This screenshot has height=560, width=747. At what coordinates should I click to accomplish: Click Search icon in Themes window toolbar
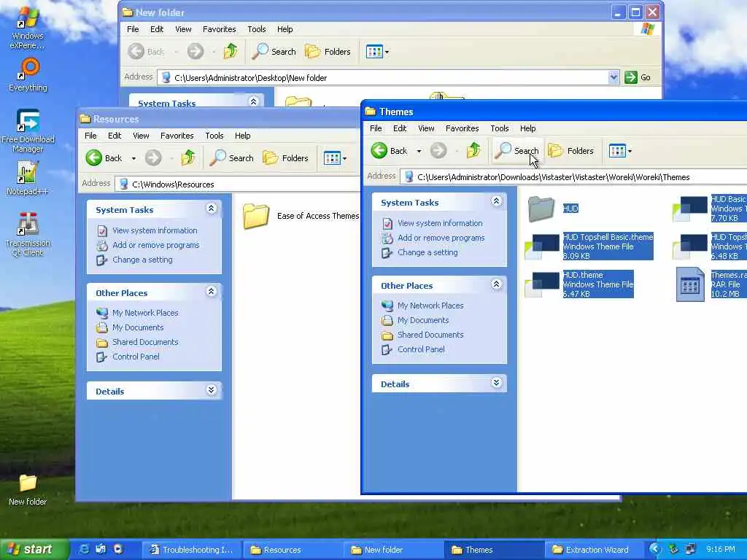(516, 151)
